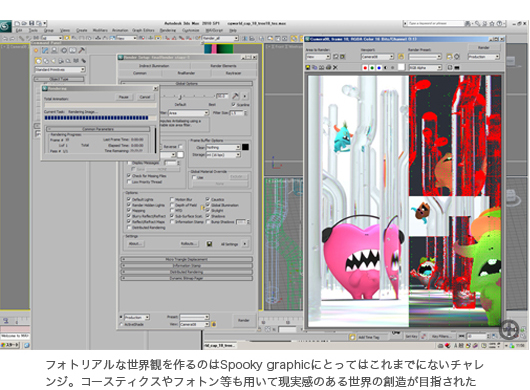Pause the rendering in progress
This screenshot has width=530, height=390.
[x=123, y=97]
